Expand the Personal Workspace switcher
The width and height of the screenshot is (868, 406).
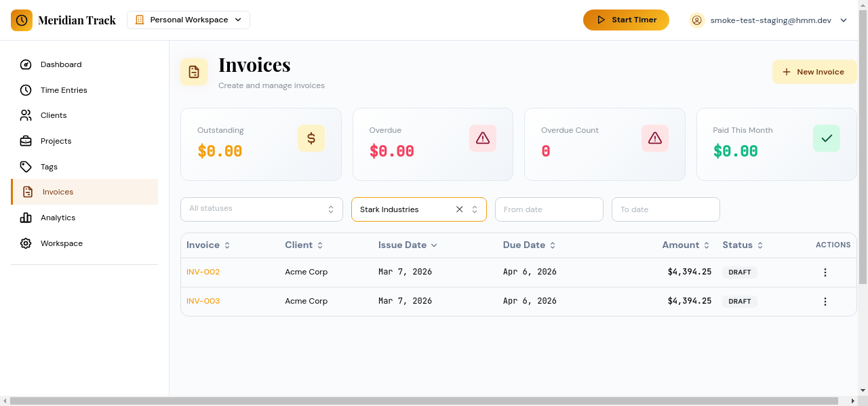[188, 20]
